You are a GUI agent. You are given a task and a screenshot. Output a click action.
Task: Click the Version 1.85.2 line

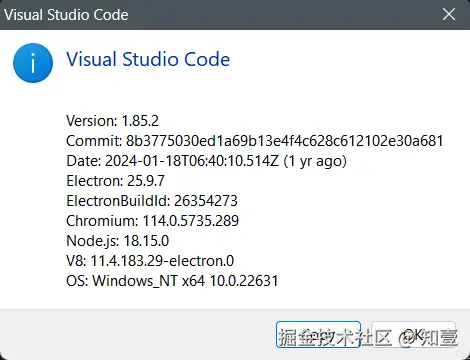pyautogui.click(x=112, y=121)
